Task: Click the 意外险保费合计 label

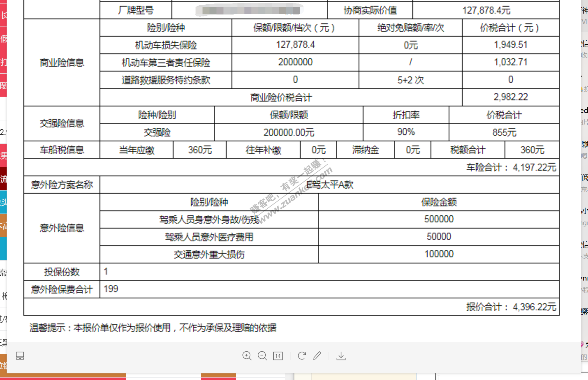Action: [x=62, y=289]
